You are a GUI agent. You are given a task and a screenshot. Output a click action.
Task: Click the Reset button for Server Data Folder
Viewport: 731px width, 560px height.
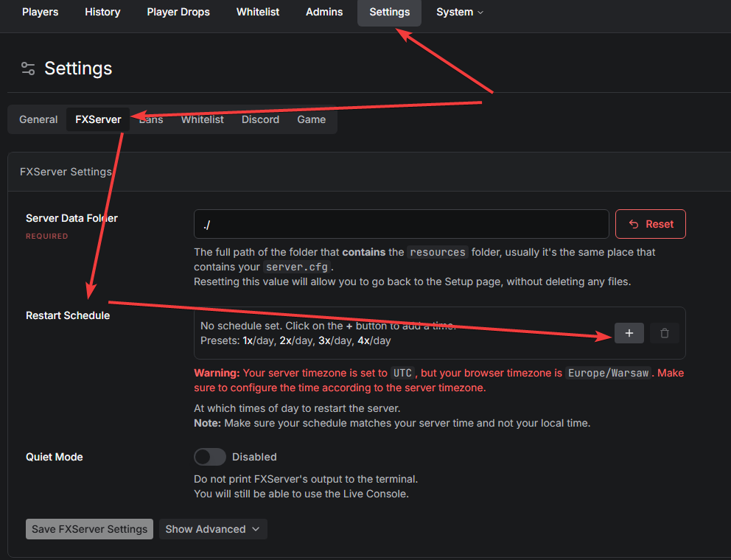[x=650, y=224]
